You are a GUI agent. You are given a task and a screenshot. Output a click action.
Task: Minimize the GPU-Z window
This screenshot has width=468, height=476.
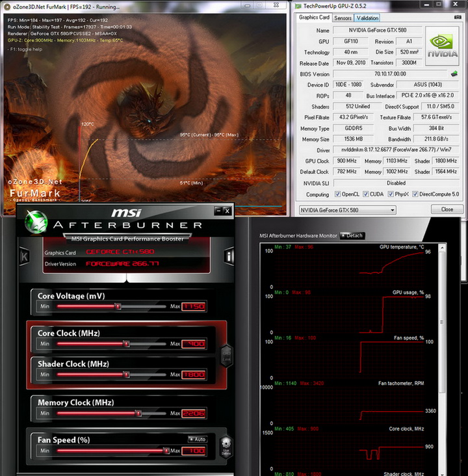(426, 5)
